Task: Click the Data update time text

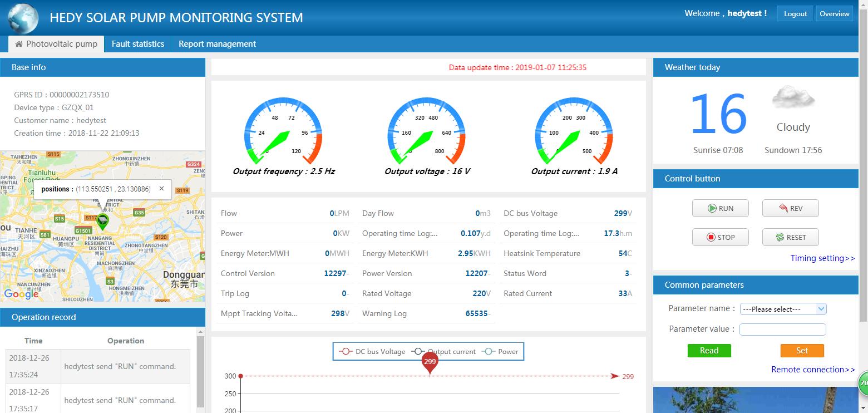Action: point(517,67)
